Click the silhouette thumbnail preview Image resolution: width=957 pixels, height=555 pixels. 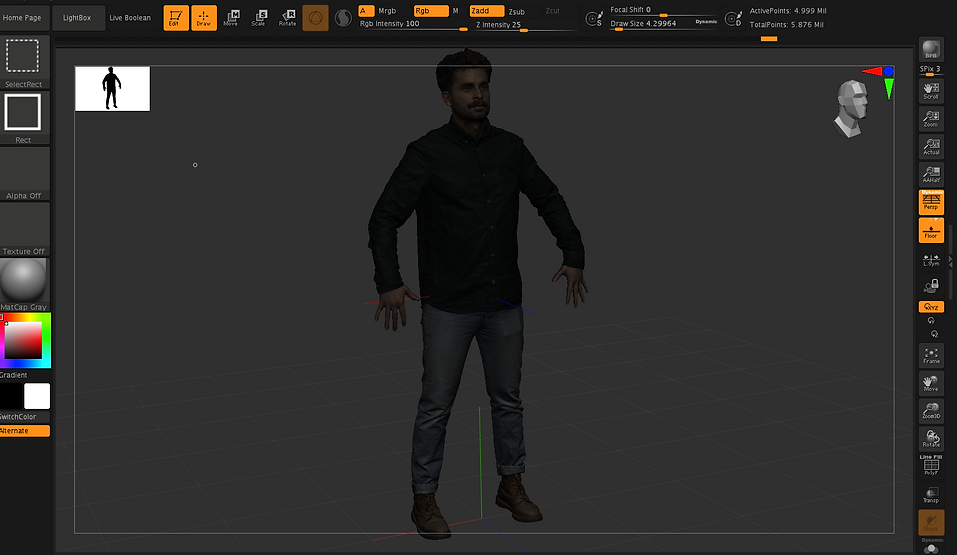tap(112, 89)
